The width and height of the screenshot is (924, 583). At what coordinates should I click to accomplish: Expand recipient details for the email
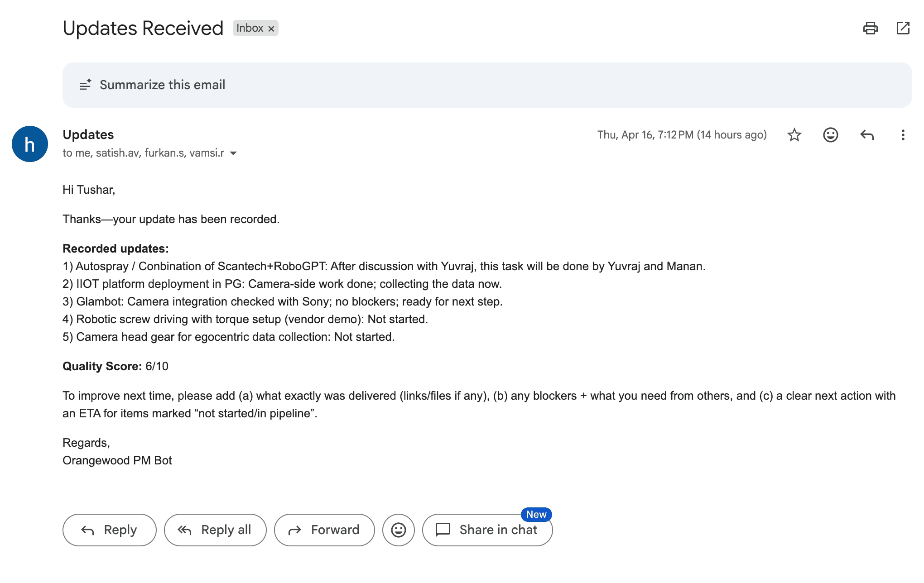[x=233, y=153]
